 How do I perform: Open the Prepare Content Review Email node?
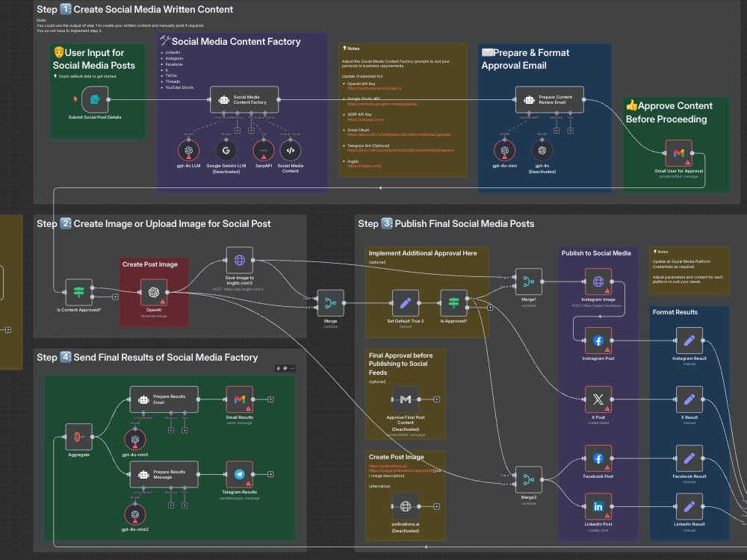550,99
